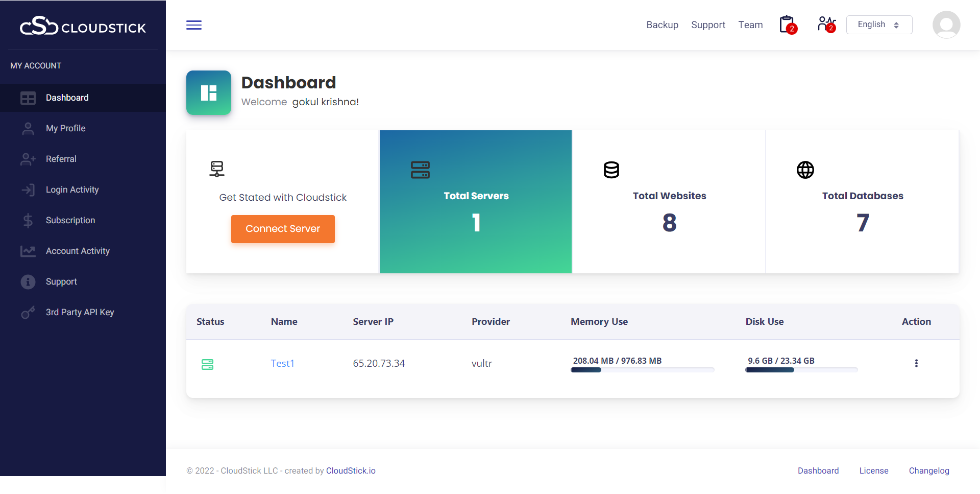Click the memory usage progress bar

coord(643,370)
